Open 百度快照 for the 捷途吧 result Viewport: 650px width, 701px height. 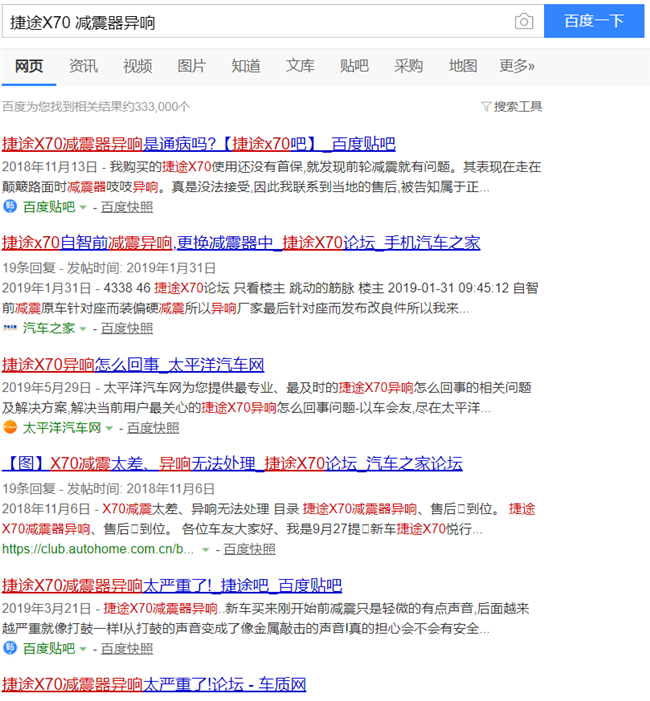pos(127,648)
